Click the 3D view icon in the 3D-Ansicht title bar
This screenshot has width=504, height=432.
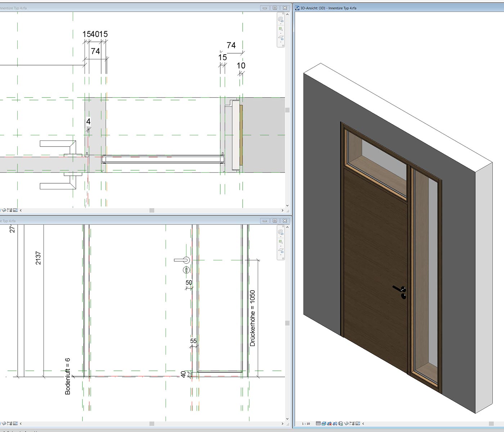[x=297, y=8]
